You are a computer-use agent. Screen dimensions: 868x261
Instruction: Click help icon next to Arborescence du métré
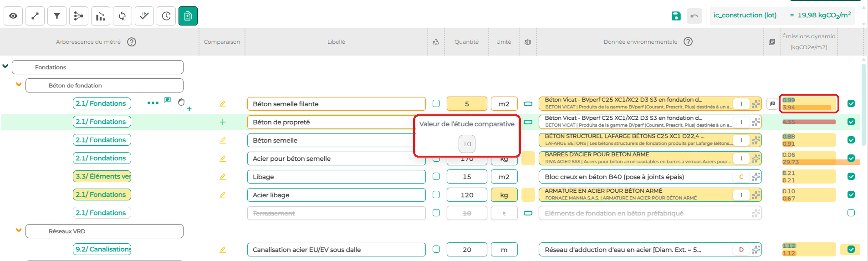pyautogui.click(x=132, y=42)
